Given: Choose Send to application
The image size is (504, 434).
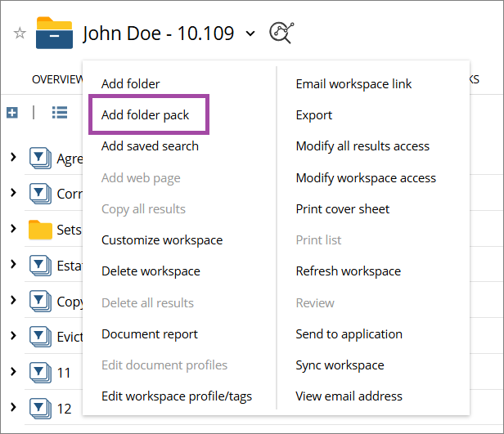Looking at the screenshot, I should (349, 334).
